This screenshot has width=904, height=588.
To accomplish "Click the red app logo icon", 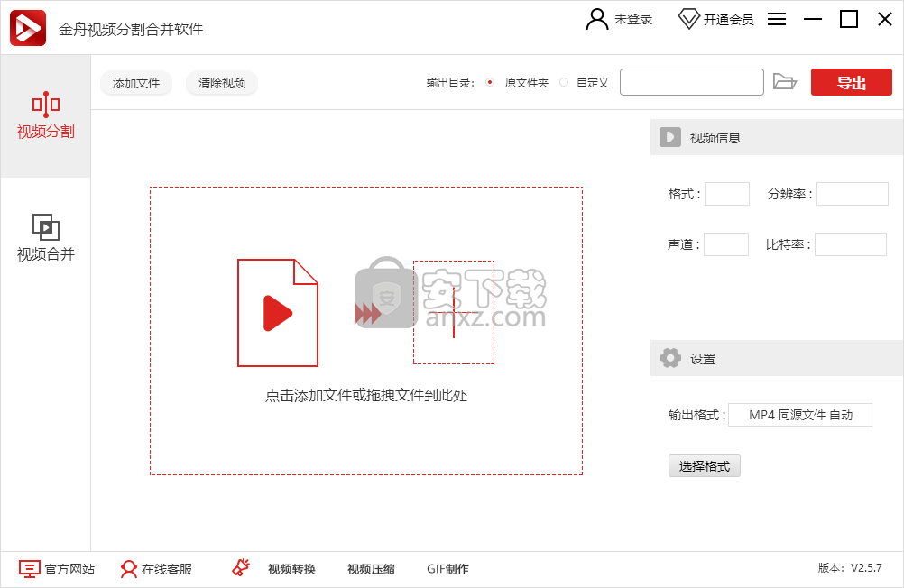I will click(x=28, y=28).
